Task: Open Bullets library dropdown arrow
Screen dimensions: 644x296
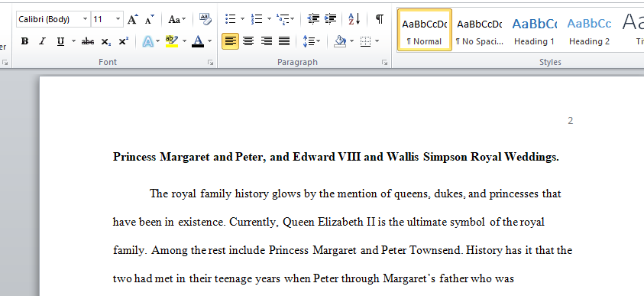Action: pyautogui.click(x=242, y=19)
